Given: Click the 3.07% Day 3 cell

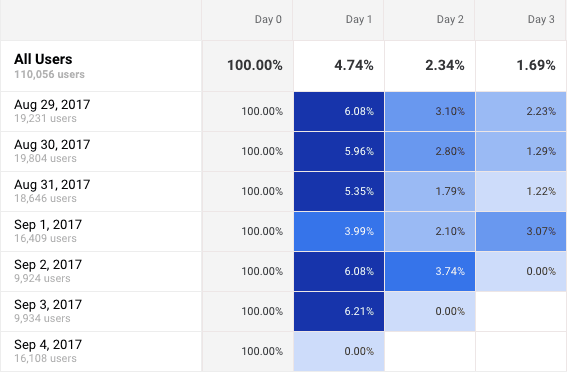Looking at the screenshot, I should click(x=521, y=231).
